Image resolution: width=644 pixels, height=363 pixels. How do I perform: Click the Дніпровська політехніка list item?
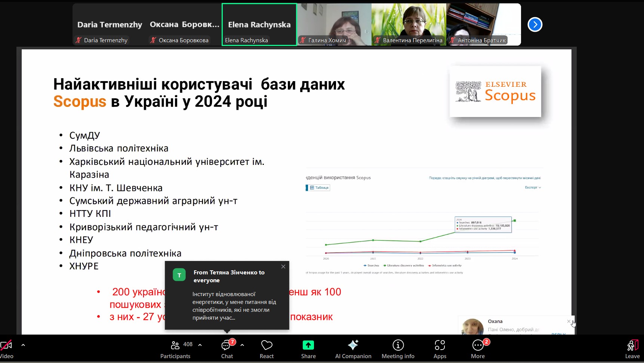(x=125, y=253)
